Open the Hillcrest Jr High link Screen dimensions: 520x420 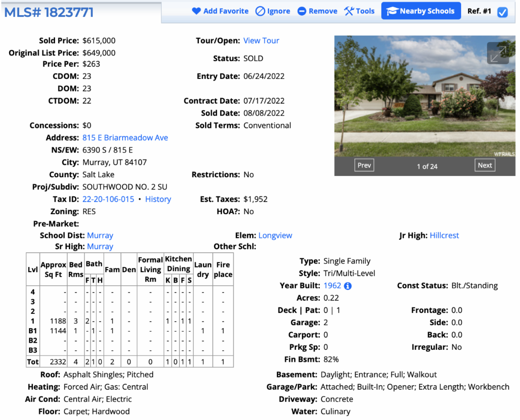pos(444,235)
